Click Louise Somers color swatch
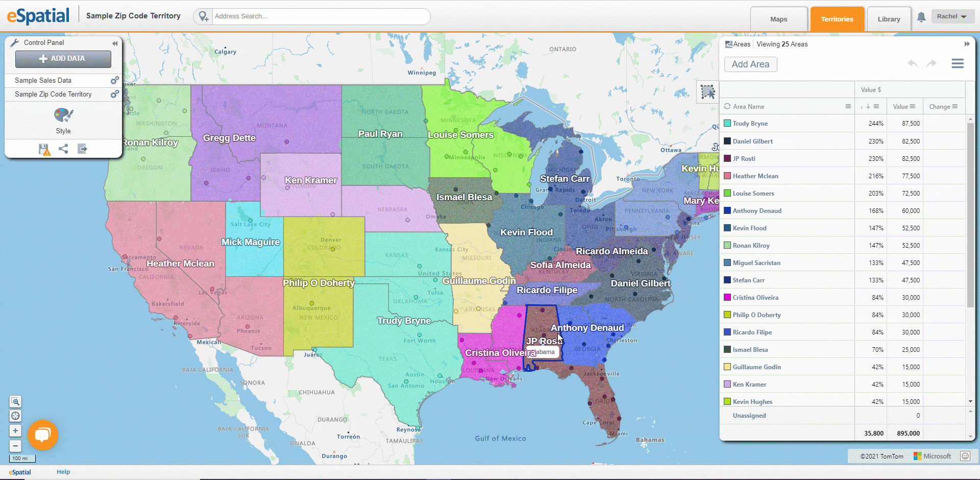 727,193
